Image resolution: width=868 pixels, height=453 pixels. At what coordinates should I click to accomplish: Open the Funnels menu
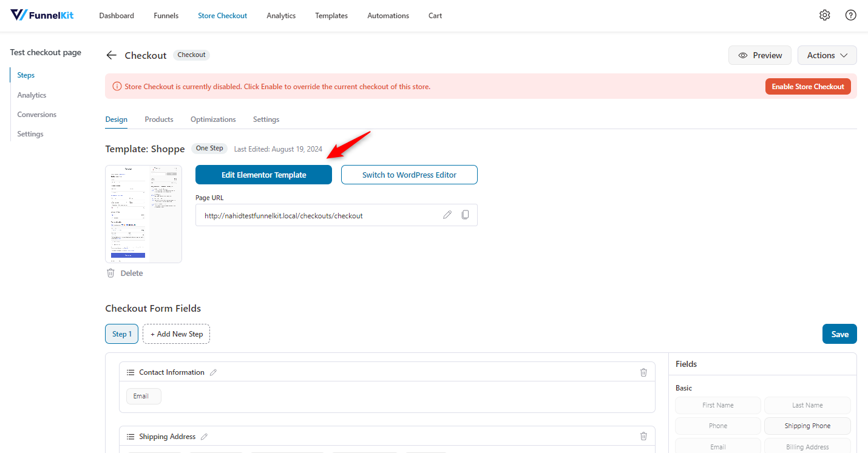point(166,16)
